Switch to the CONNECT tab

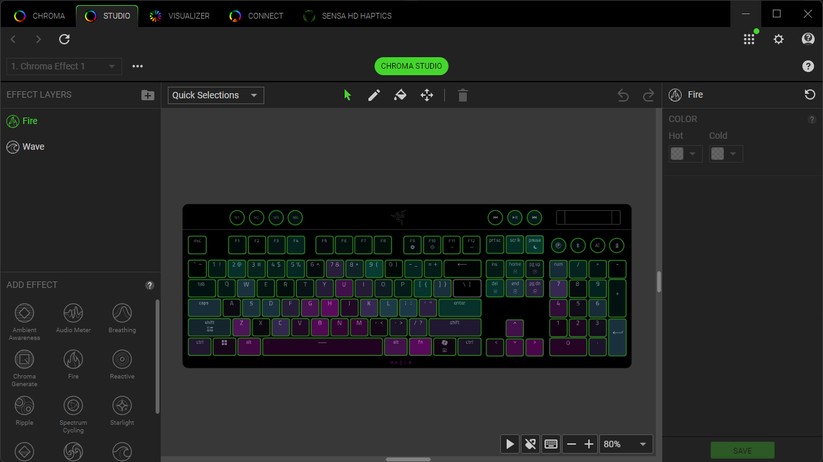point(256,16)
